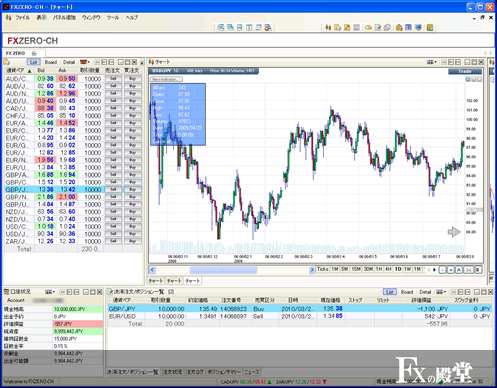This screenshot has width=497, height=388.
Task: Click Sell button for AUD/C row
Action: point(113,79)
